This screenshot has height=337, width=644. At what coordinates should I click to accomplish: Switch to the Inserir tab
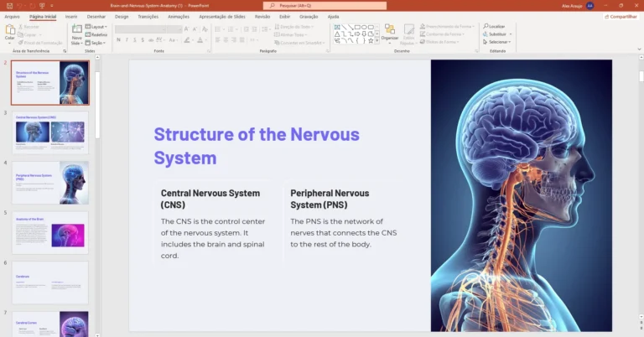pos(71,17)
